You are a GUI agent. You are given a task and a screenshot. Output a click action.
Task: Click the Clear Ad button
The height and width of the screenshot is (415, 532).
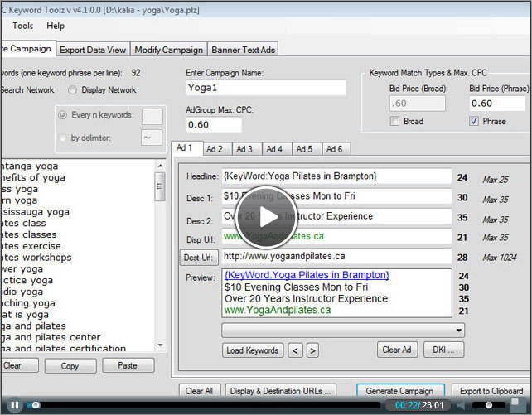point(397,350)
